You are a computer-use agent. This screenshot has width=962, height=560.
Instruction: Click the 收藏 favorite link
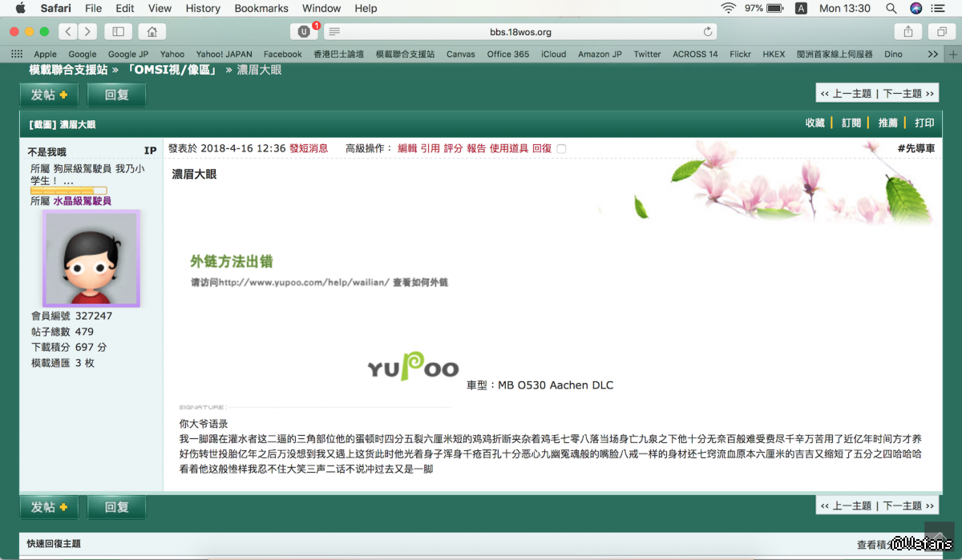(814, 123)
